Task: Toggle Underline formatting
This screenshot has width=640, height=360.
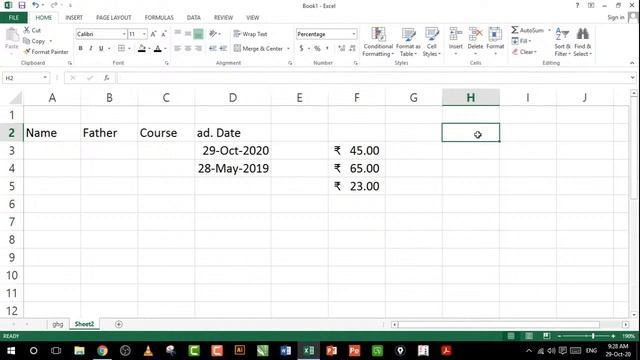Action: (101, 49)
